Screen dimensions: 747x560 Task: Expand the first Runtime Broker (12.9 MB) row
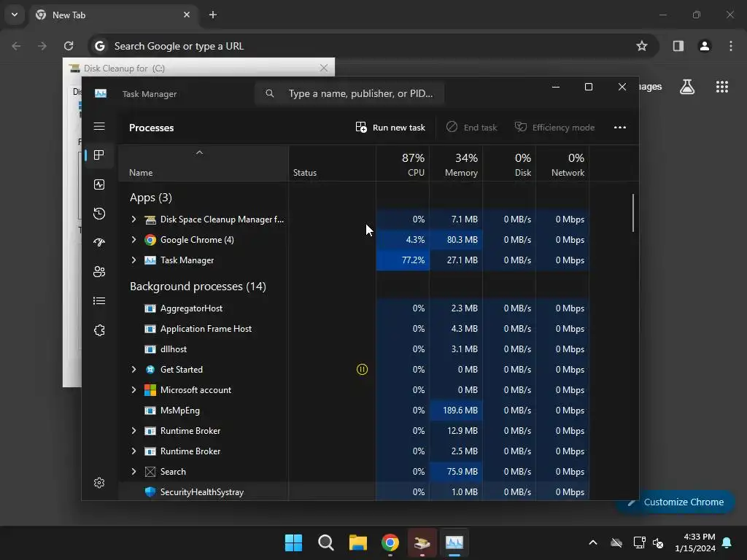(133, 430)
